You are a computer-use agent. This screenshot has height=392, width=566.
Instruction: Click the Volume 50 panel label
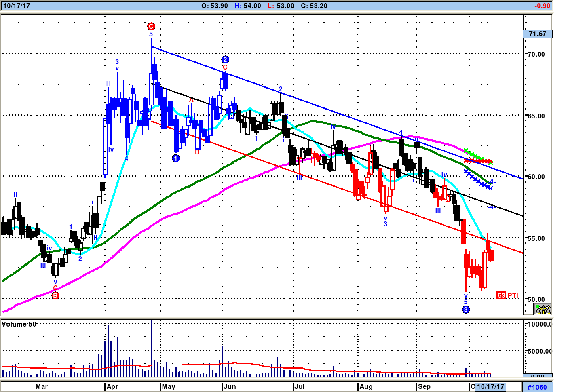[19, 324]
